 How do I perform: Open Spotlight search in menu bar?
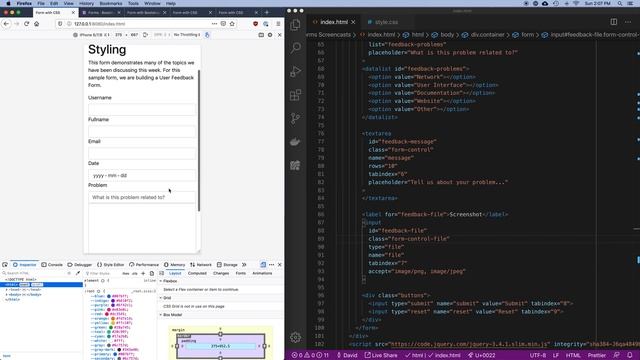620,3
